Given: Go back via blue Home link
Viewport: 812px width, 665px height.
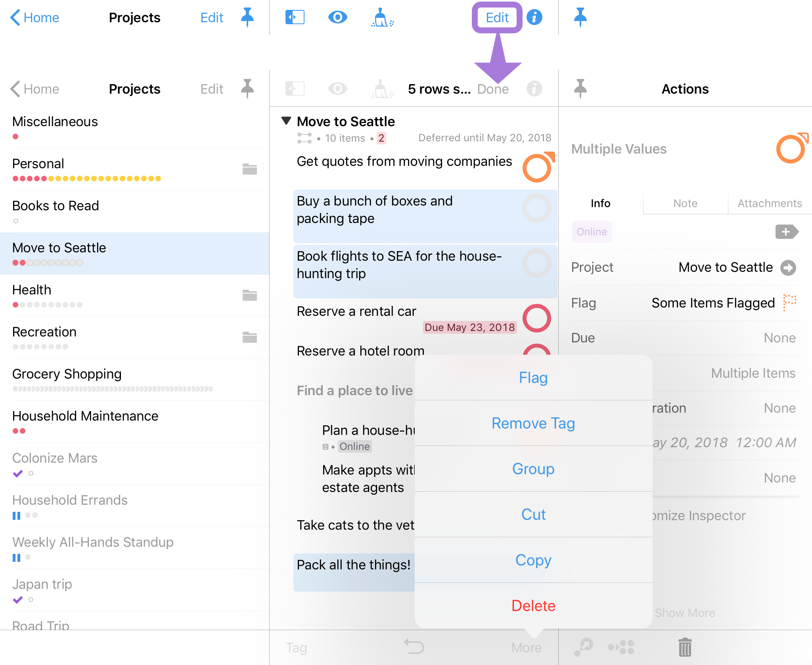Looking at the screenshot, I should click(34, 17).
